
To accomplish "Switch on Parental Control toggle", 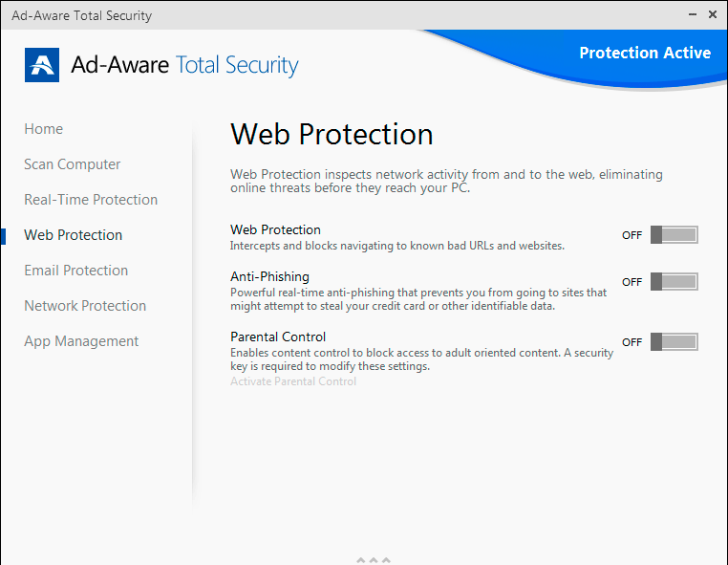I will pos(674,342).
